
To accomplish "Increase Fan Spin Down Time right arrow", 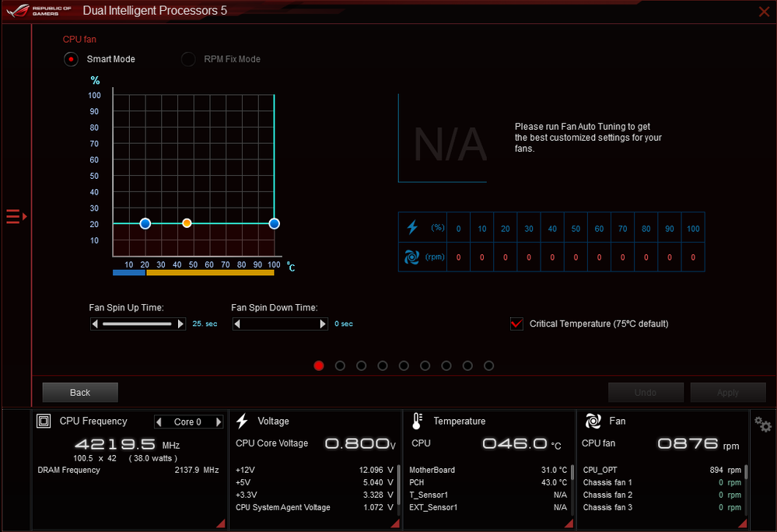I will [323, 324].
